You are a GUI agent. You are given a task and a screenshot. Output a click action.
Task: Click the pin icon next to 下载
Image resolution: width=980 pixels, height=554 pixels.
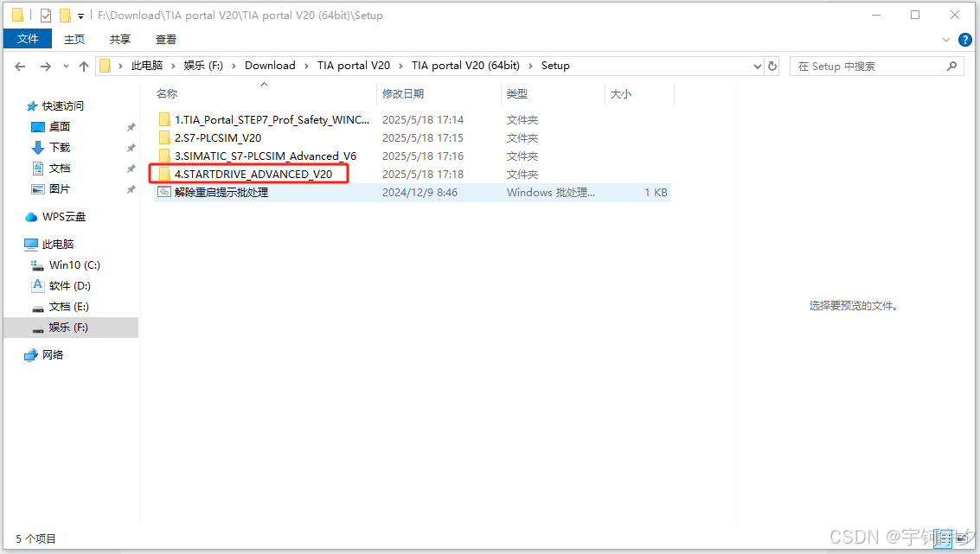(x=131, y=148)
